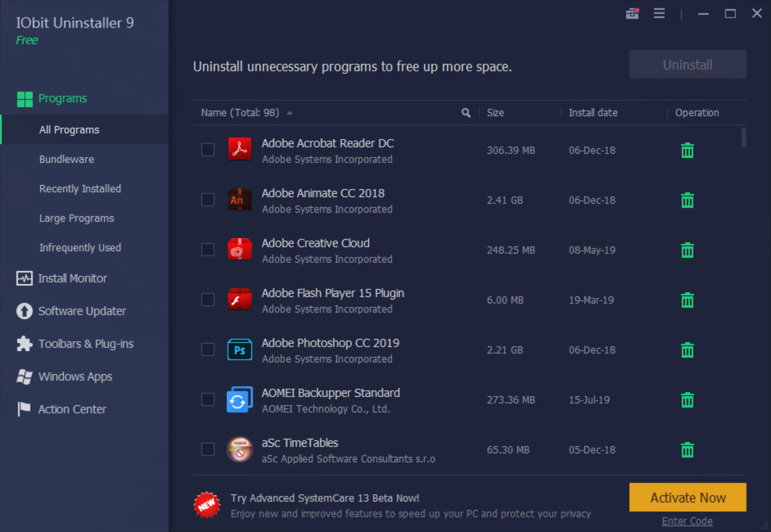Viewport: 771px width, 532px height.
Task: Click the aSc TimeTables app icon
Action: pyautogui.click(x=240, y=450)
